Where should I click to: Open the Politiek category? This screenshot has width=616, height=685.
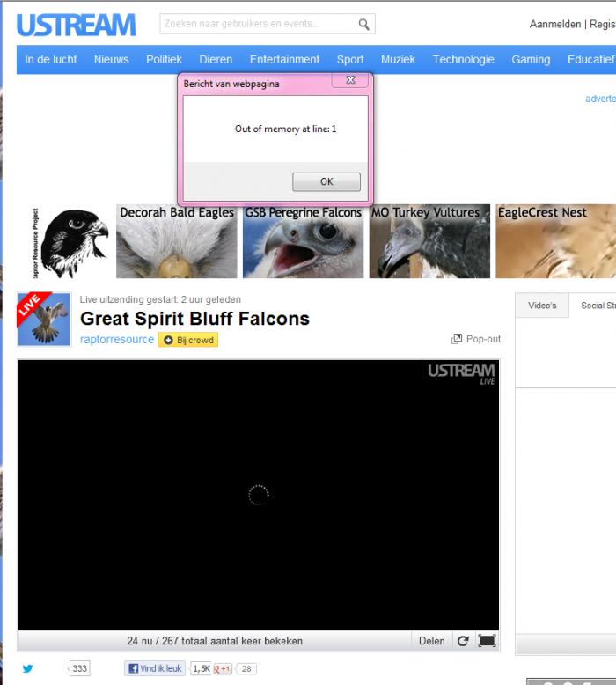[165, 59]
